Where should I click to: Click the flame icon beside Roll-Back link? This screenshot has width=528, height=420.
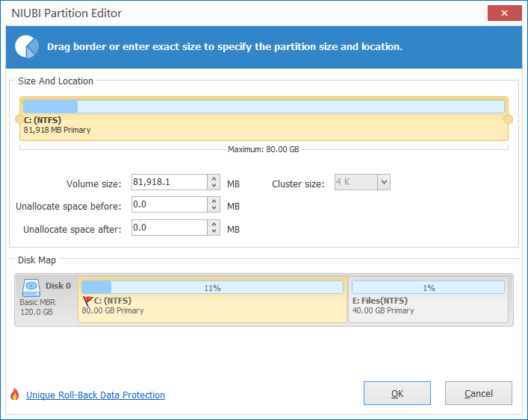[14, 394]
